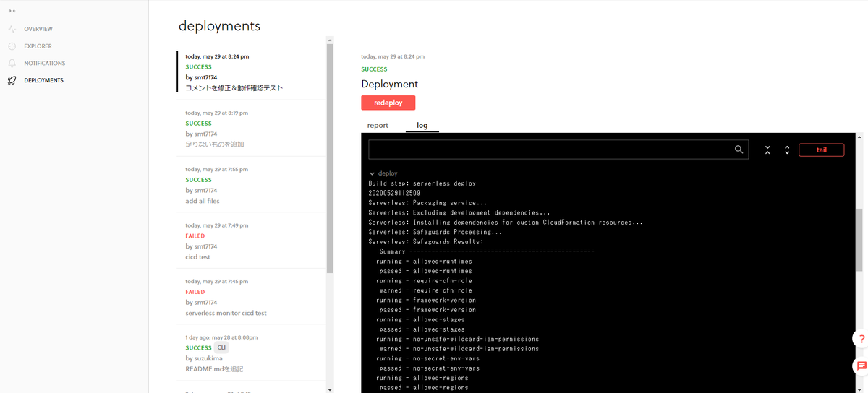Image resolution: width=868 pixels, height=393 pixels.
Task: Click log timestamp 20200529112509
Action: point(394,194)
